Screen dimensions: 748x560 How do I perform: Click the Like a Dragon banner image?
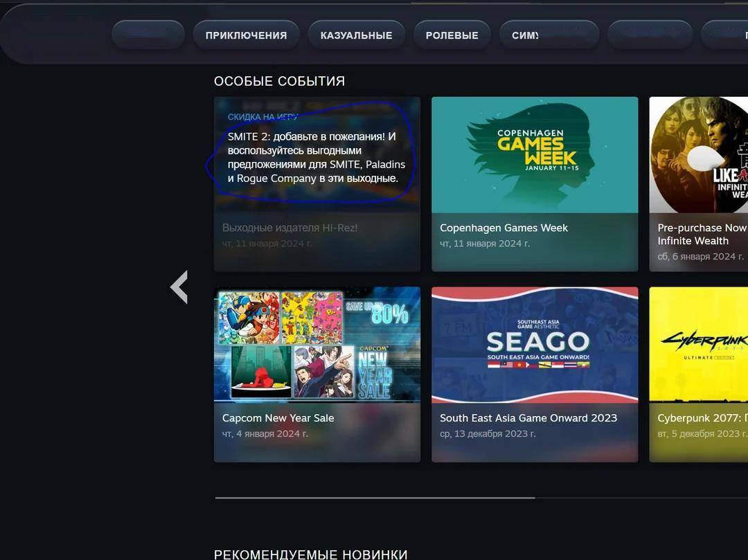tap(698, 154)
